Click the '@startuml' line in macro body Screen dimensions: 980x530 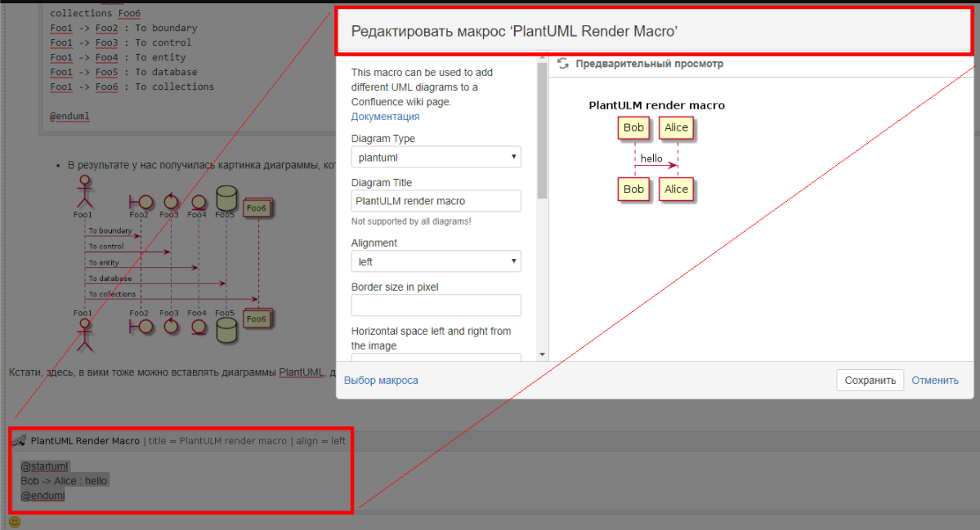tap(44, 466)
